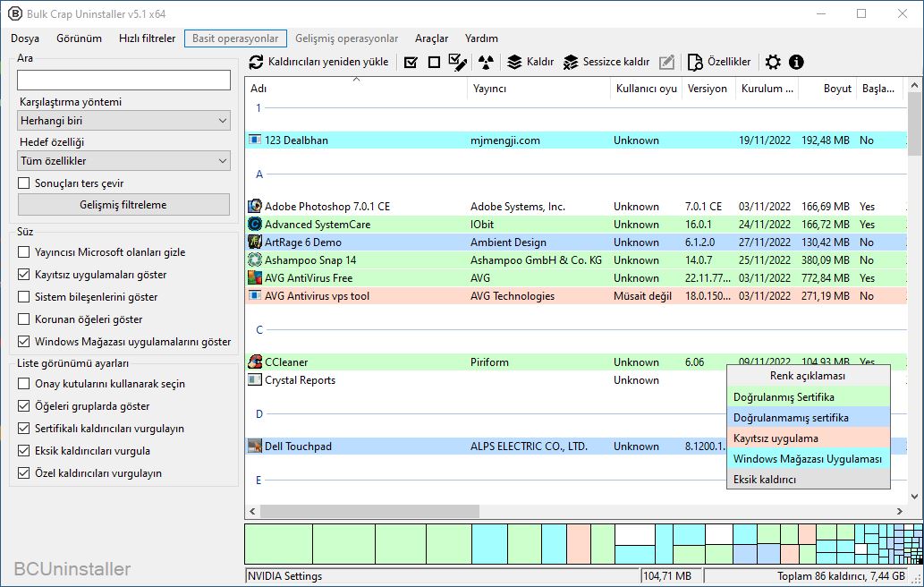This screenshot has height=587, width=924.
Task: Sort by Kullanıcı oyu column header
Action: 646,89
